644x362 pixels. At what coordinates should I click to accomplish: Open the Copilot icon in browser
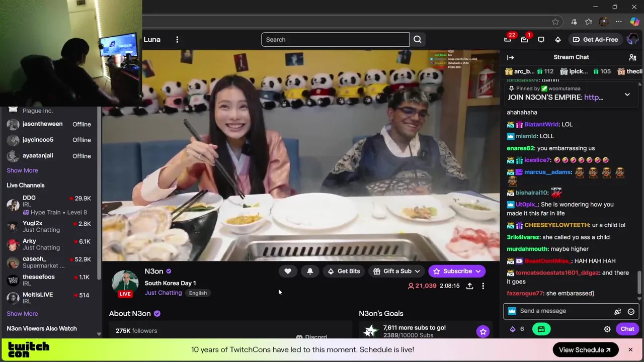[634, 22]
